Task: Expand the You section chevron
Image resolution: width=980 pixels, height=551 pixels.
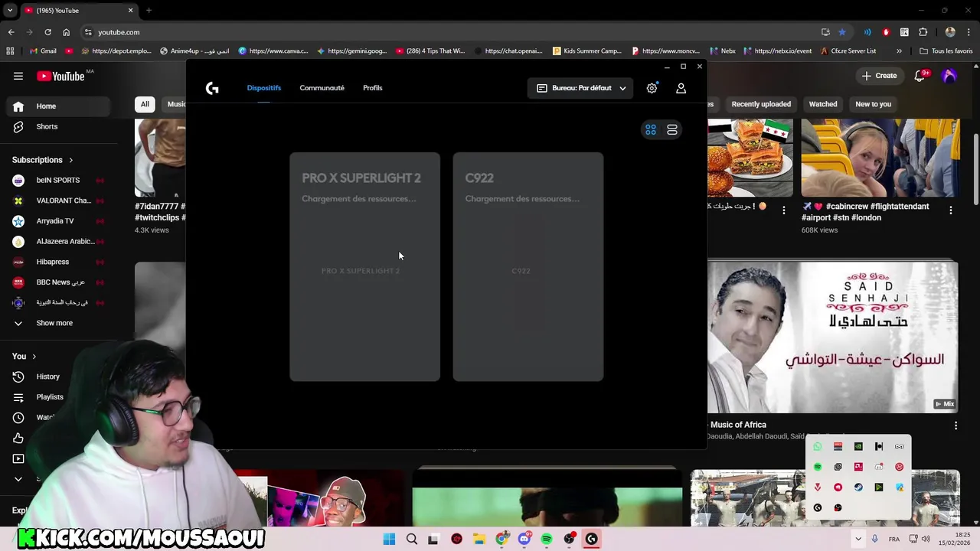Action: (x=34, y=357)
